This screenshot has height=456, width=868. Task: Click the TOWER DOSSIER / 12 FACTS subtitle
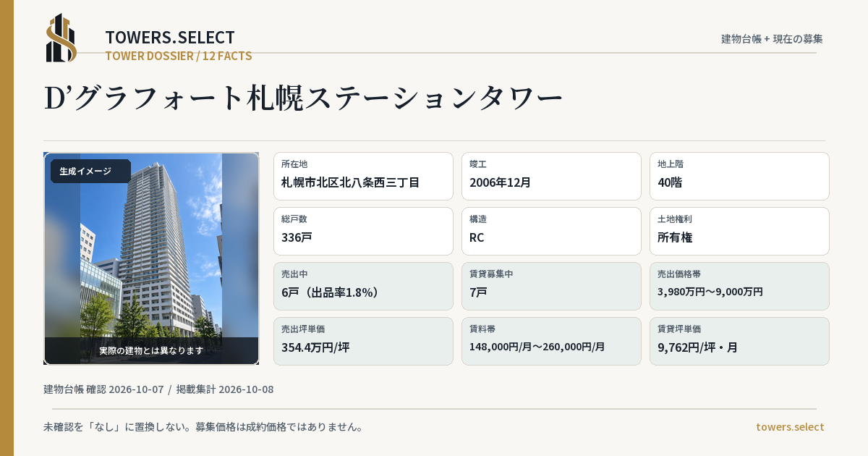[178, 56]
